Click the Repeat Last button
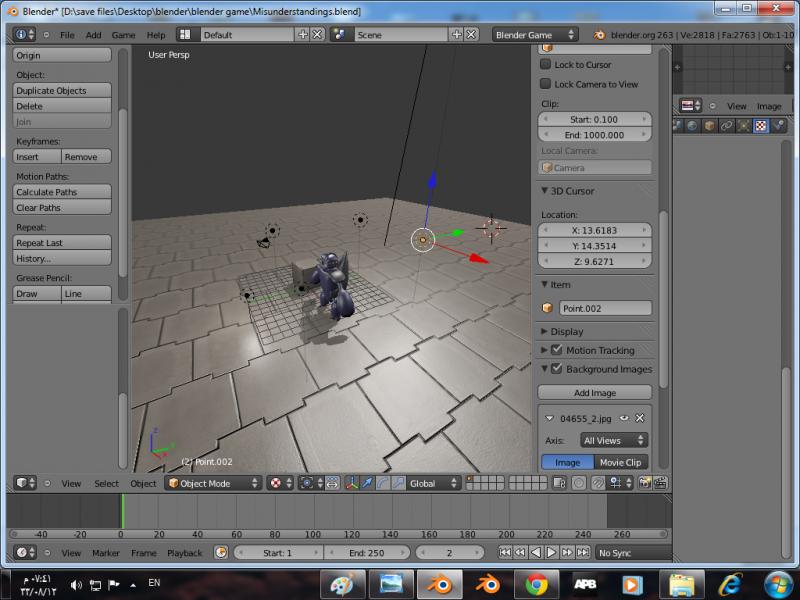Screen dimensions: 800x600 [x=62, y=243]
